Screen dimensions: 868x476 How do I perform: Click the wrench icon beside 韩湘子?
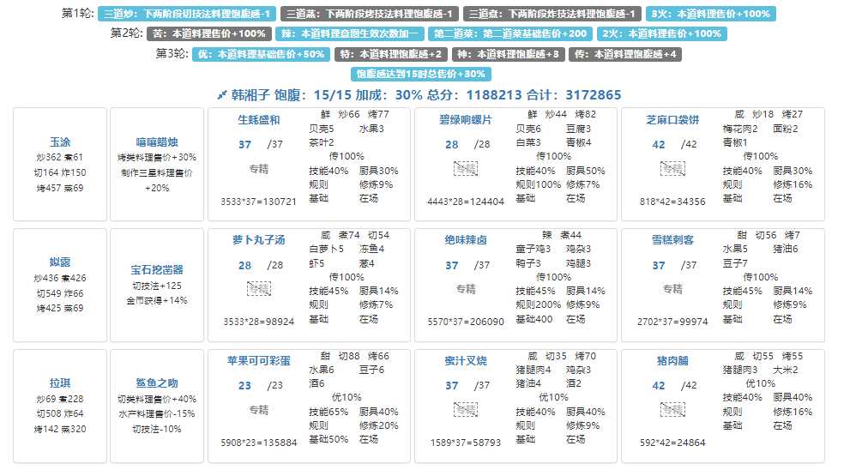click(222, 94)
